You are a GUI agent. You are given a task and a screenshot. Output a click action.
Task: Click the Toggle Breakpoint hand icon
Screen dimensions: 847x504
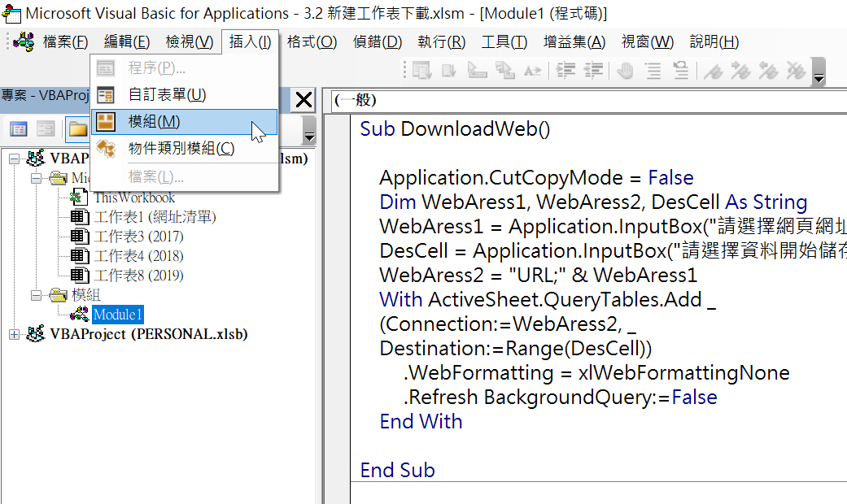pyautogui.click(x=625, y=71)
